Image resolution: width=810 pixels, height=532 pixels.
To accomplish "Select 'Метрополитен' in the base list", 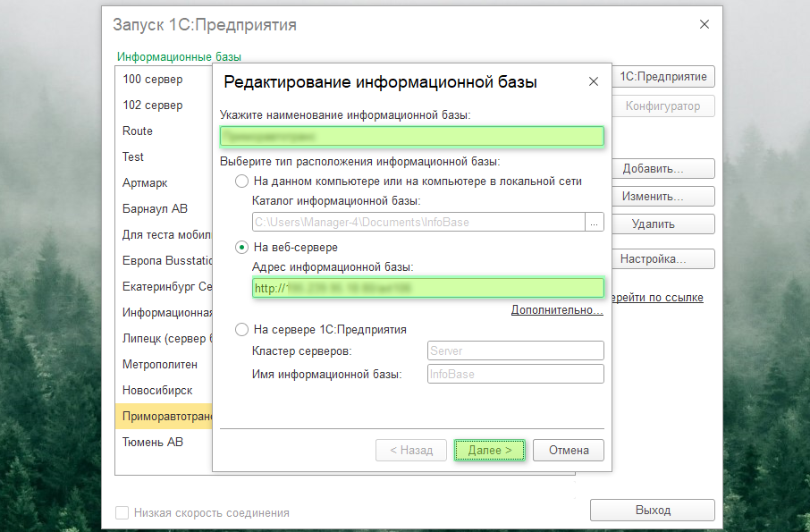I will (164, 364).
